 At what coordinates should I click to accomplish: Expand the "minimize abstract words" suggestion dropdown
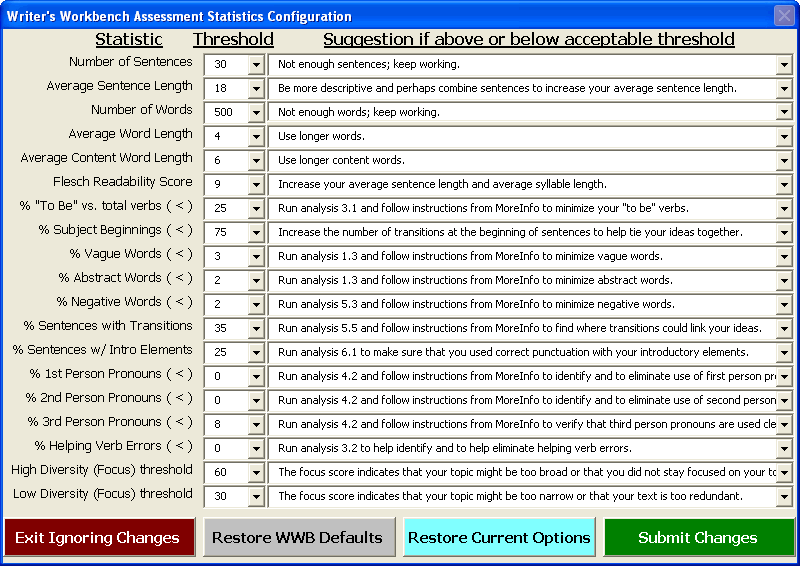click(784, 280)
